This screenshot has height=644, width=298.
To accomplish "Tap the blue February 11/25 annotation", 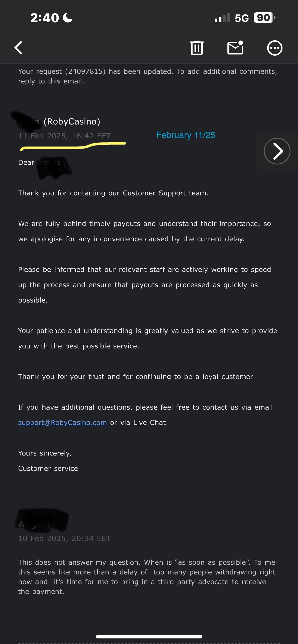I will tap(186, 135).
